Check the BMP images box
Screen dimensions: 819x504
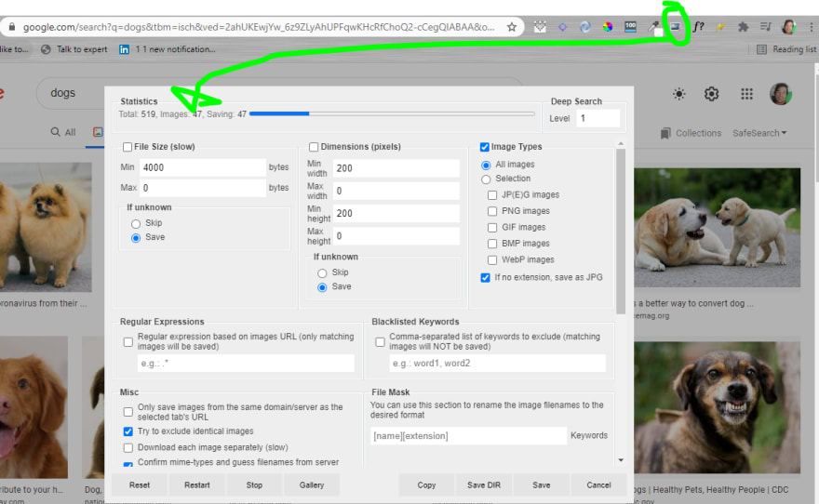click(492, 244)
